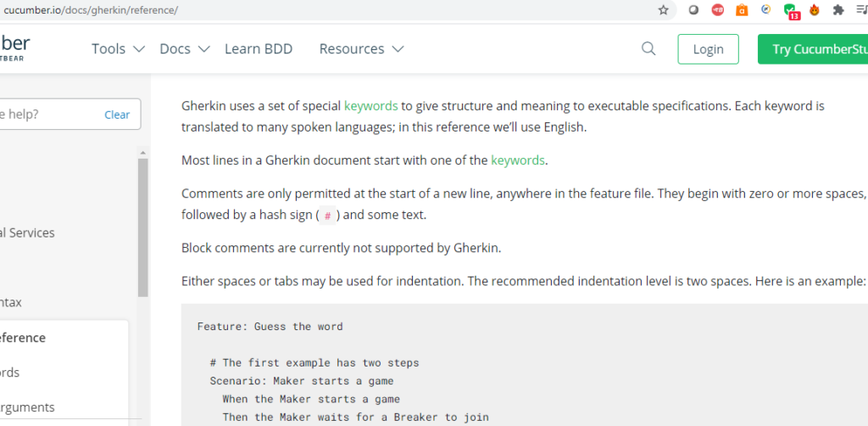Open the sidebar item ending in 'ntax'
The width and height of the screenshot is (868, 426).
11,302
